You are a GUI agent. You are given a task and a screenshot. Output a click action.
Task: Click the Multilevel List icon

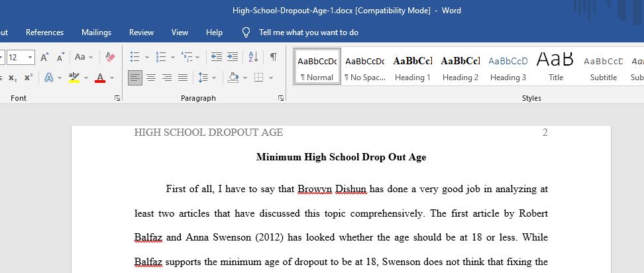tap(186, 57)
